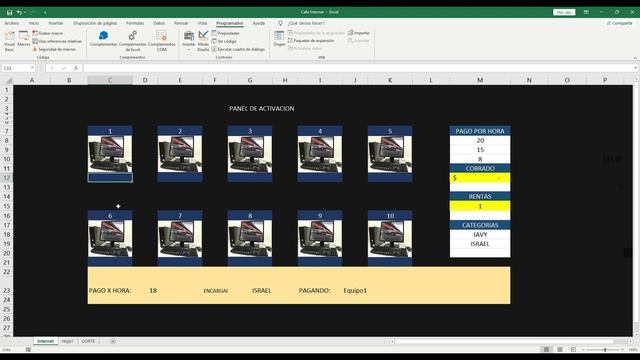
Task: Click computer 5 thumbnail
Action: point(390,154)
